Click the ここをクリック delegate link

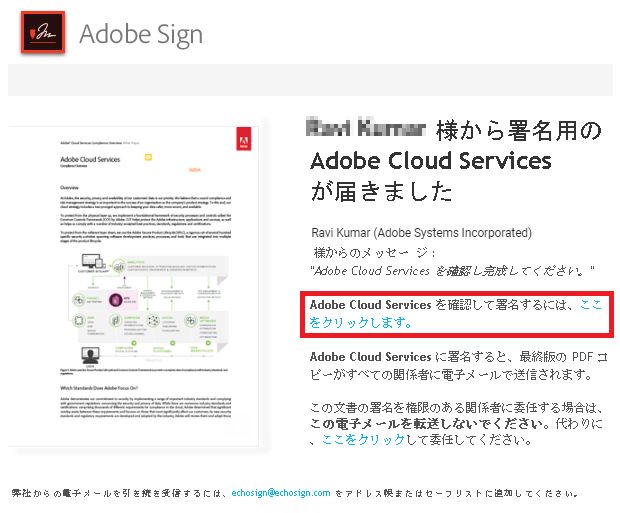click(363, 440)
